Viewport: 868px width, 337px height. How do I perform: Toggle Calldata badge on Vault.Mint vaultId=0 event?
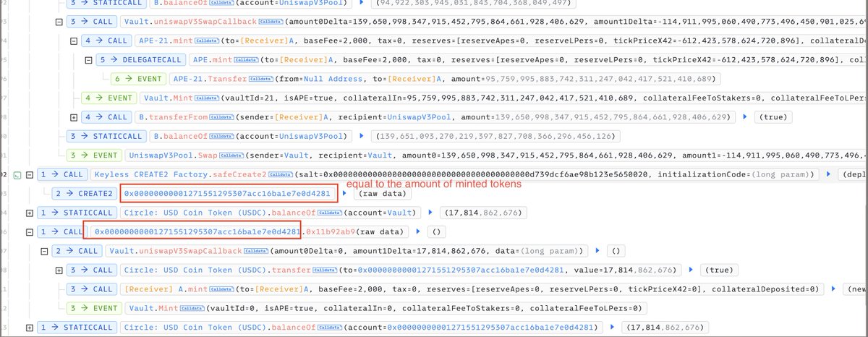[x=194, y=308]
